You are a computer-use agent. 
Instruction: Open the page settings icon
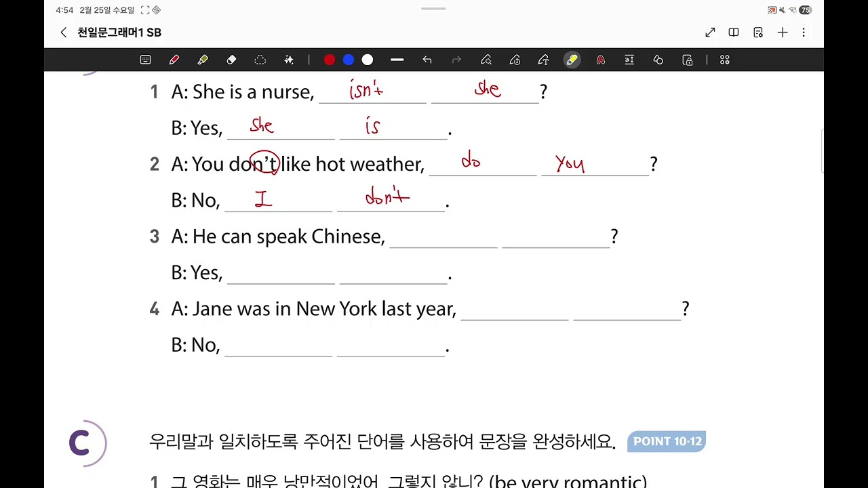(x=758, y=33)
